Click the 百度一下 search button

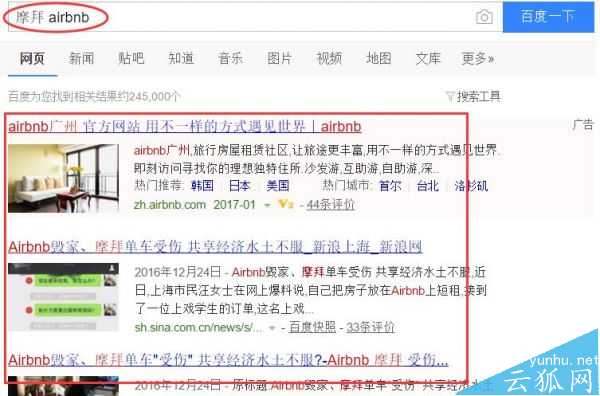(548, 17)
